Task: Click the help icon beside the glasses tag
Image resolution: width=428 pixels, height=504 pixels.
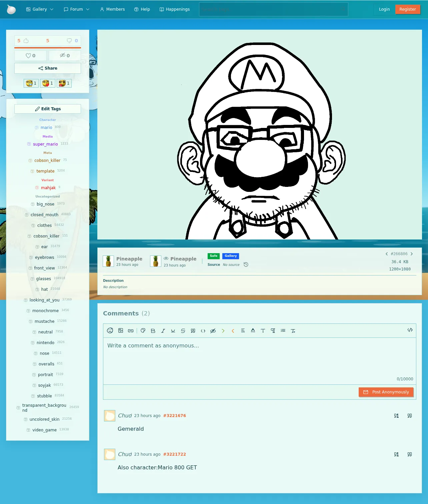Action: click(x=32, y=279)
